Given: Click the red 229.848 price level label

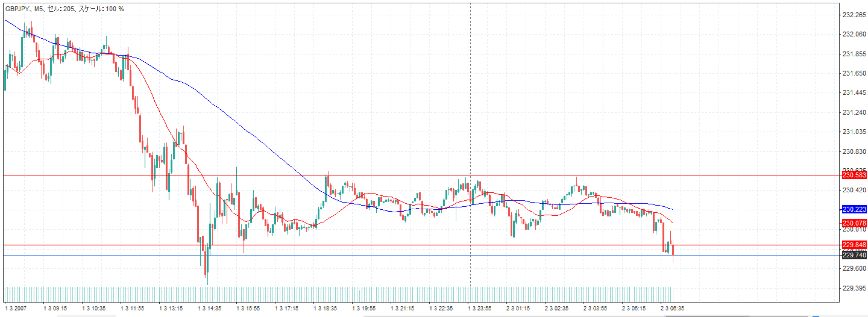Looking at the screenshot, I should coord(854,245).
